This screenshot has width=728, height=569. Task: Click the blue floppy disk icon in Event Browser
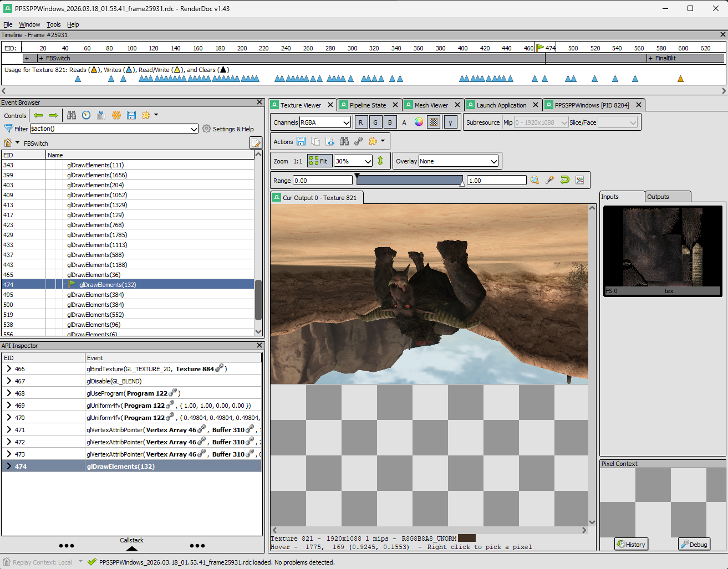pos(131,115)
